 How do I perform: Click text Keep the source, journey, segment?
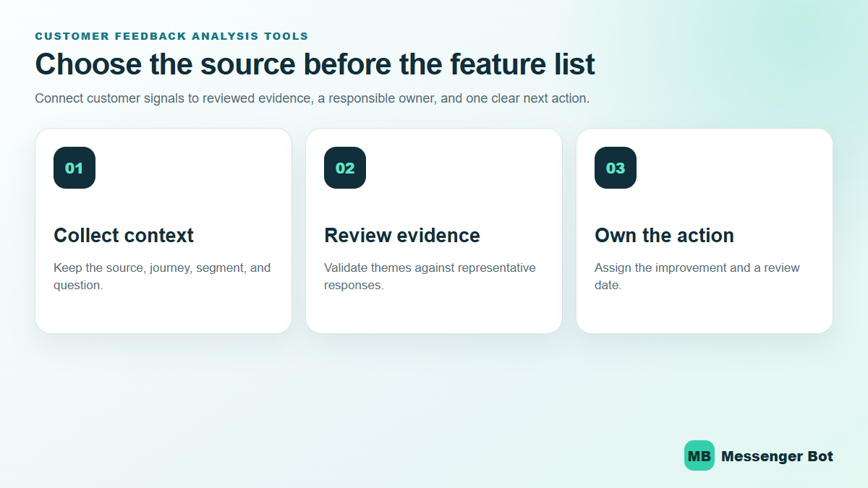click(162, 276)
